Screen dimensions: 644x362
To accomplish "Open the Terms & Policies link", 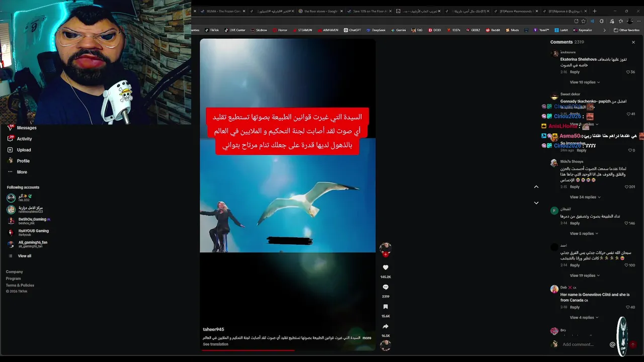I will point(20,285).
